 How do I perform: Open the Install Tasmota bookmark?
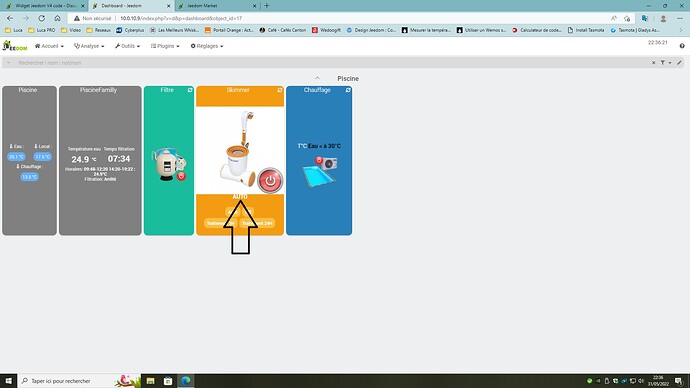point(586,30)
